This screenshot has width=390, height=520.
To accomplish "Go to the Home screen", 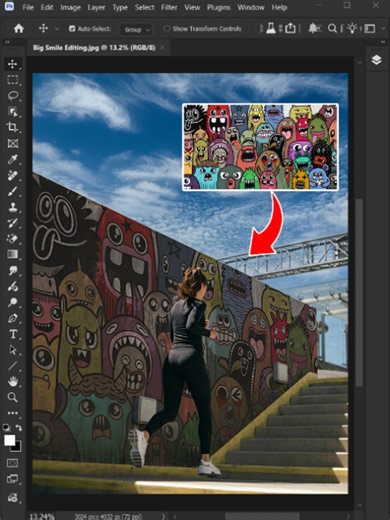I will [19, 29].
